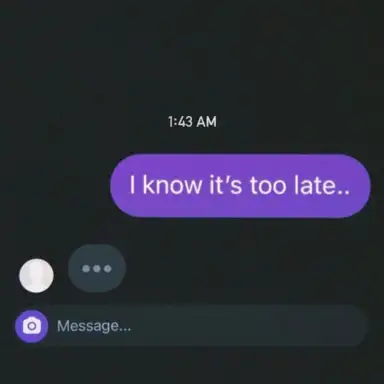Click the letter "I" starting the sent message
The image size is (384, 384).
pyautogui.click(x=132, y=185)
